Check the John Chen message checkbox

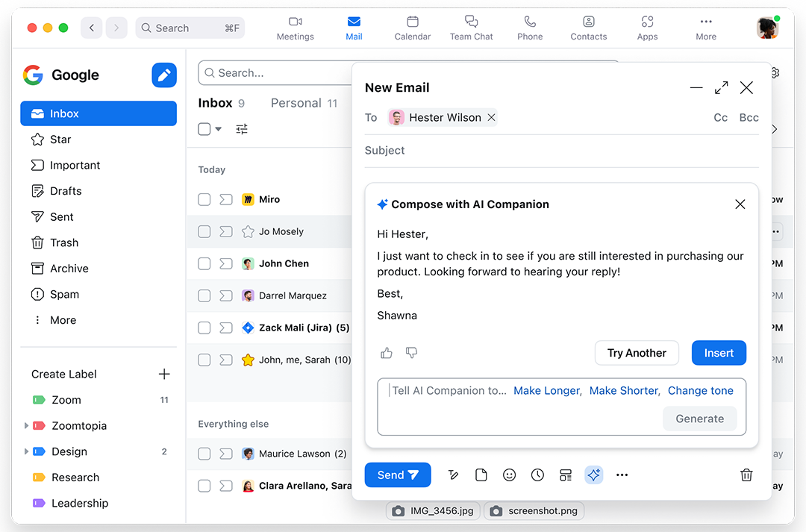pyautogui.click(x=204, y=263)
